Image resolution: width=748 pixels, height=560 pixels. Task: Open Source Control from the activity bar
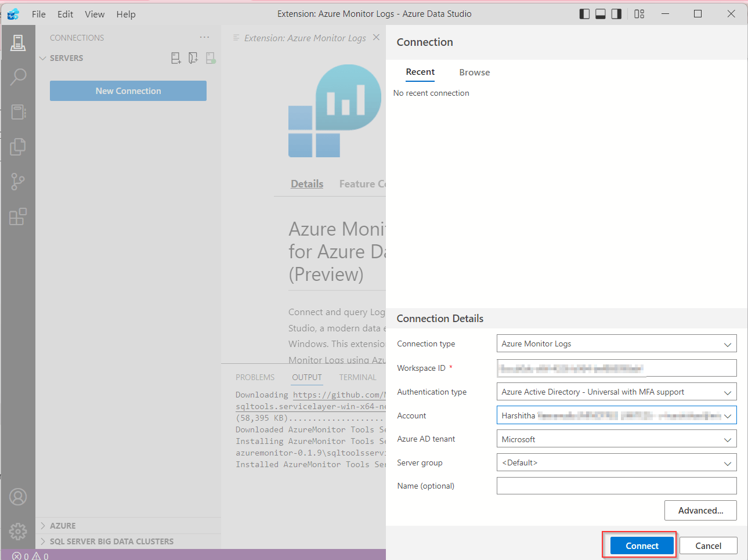[x=18, y=181]
